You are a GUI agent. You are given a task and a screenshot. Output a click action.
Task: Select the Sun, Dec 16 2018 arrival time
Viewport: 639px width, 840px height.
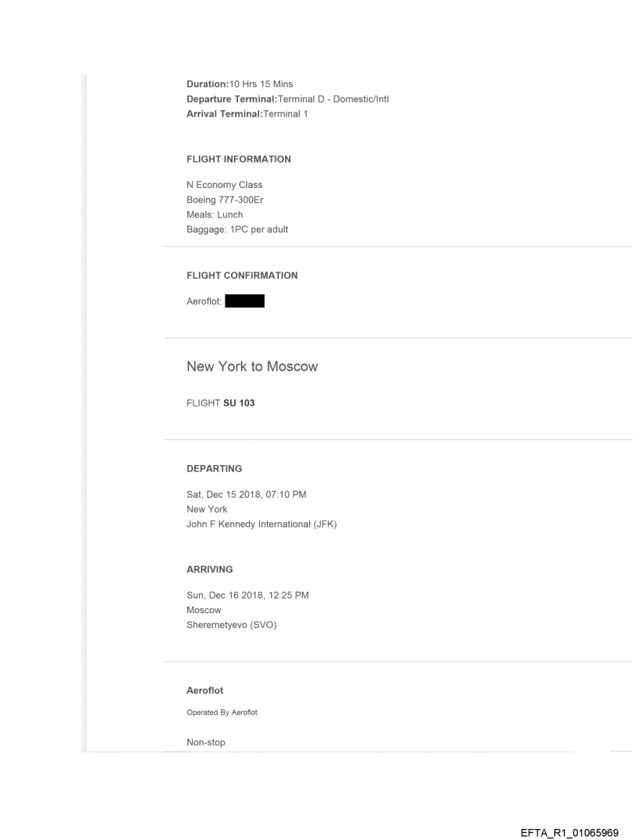point(247,596)
